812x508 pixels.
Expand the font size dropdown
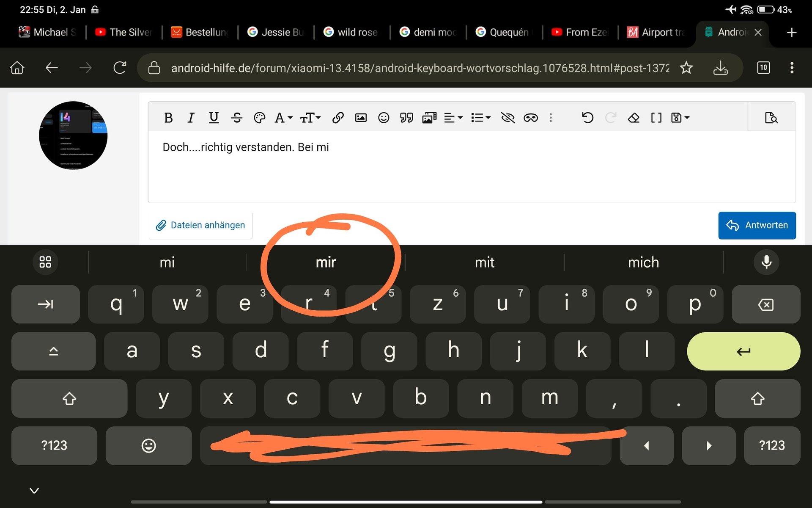[310, 118]
